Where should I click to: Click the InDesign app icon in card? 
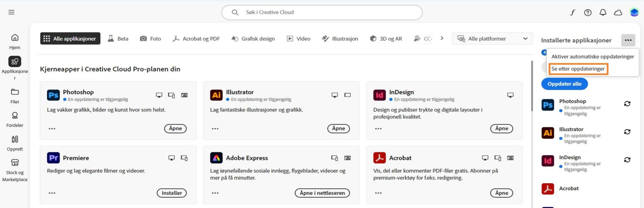click(380, 95)
